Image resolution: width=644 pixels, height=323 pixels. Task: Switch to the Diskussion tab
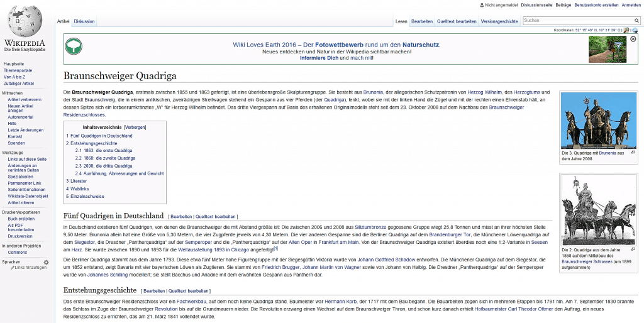(x=84, y=21)
